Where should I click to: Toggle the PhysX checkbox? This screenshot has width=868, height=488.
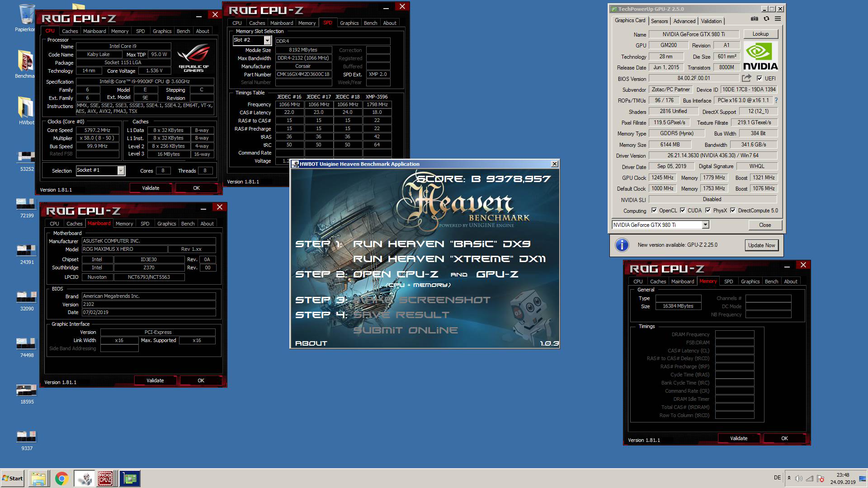pos(708,210)
